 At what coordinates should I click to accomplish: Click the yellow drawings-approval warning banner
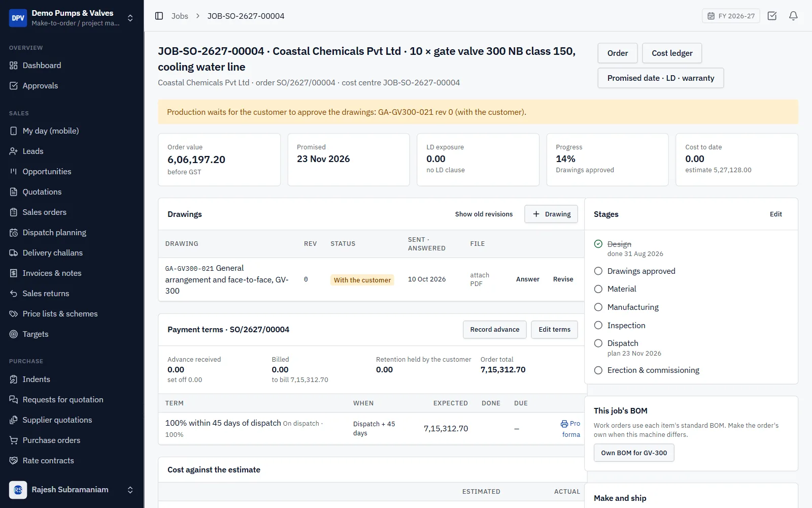(x=478, y=112)
